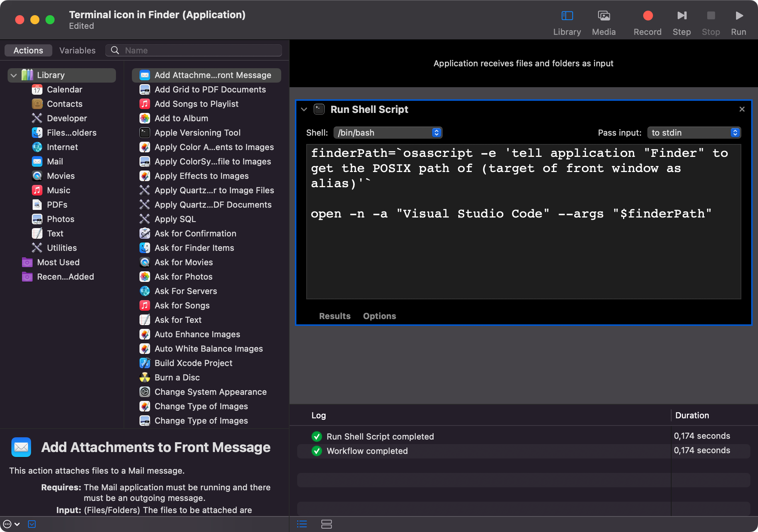Toggle the description panel checkbox icon
Screen dimensions: 758x532
click(32, 524)
